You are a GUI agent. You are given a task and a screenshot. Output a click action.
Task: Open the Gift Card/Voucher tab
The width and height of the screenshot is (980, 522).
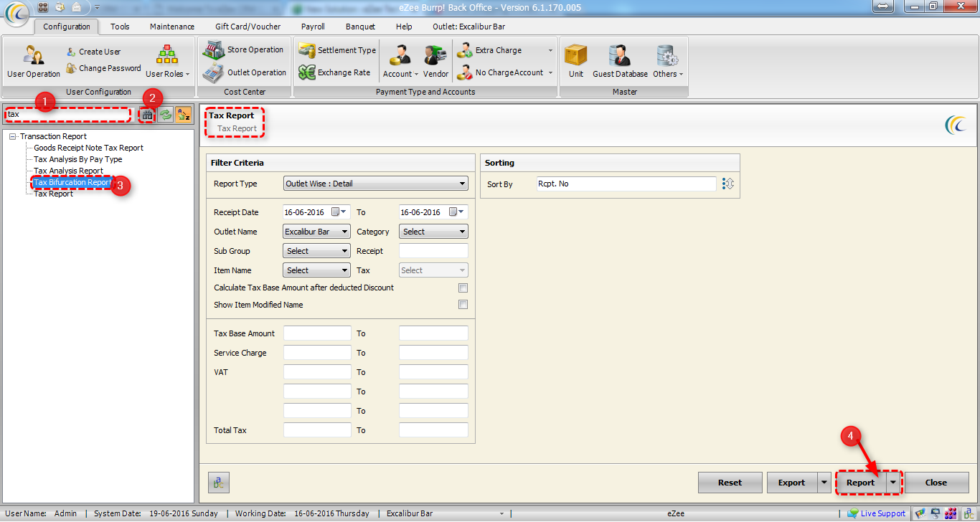248,27
